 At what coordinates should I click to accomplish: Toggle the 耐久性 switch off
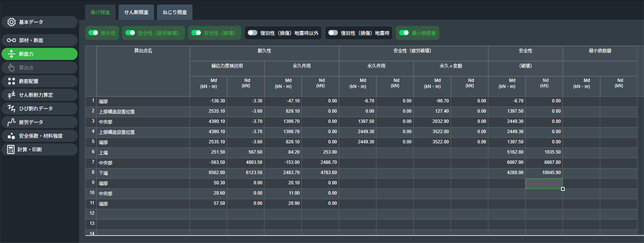coord(93,33)
